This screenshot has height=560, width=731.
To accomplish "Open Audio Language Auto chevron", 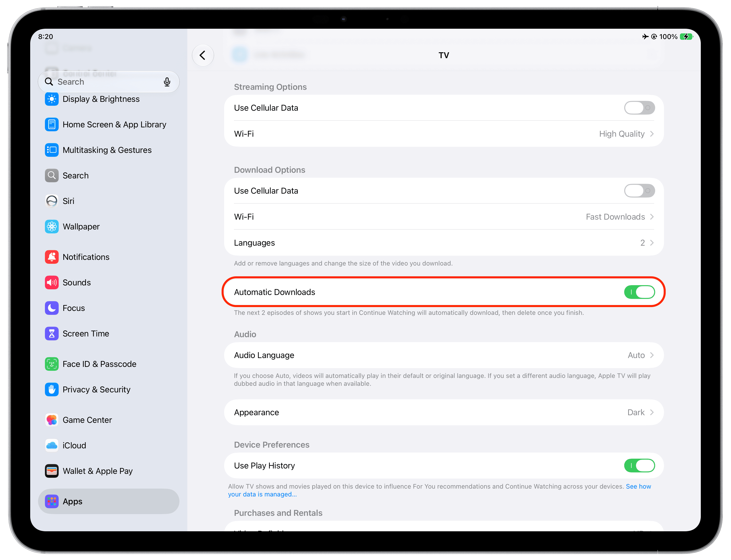I will pyautogui.click(x=652, y=355).
